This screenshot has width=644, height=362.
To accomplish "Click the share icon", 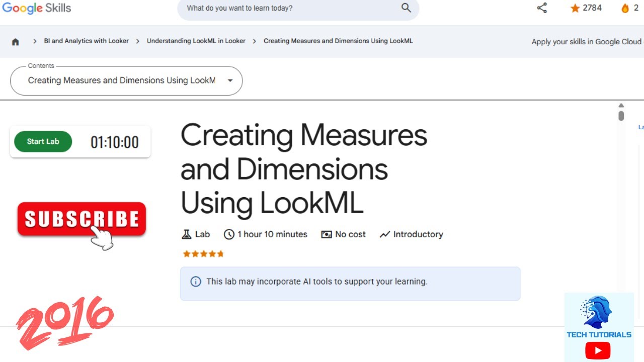I will [542, 8].
